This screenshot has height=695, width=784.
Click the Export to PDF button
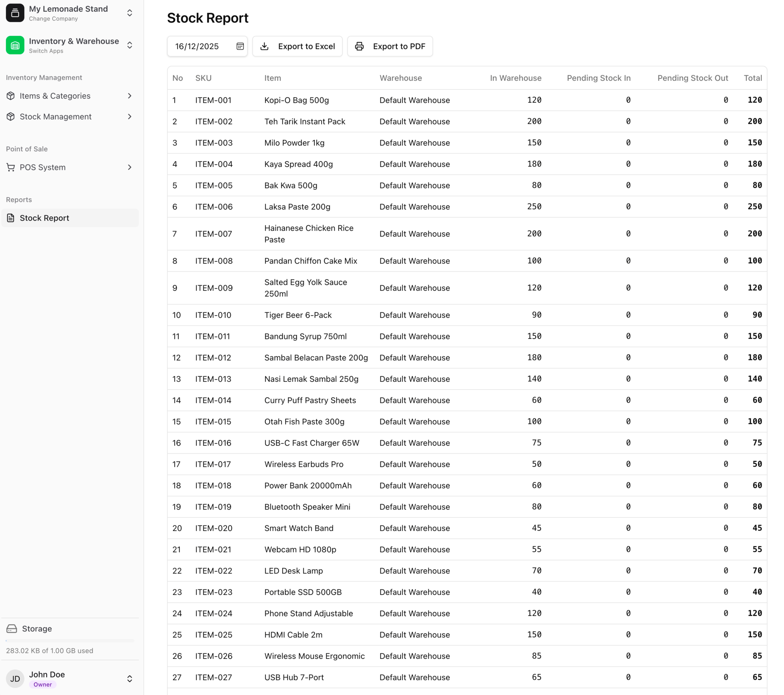[x=390, y=46]
